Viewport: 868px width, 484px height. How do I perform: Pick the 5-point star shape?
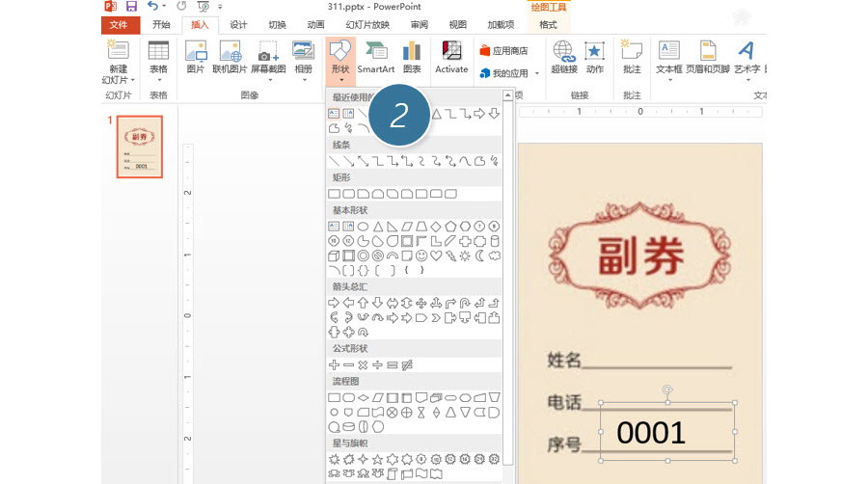(377, 459)
